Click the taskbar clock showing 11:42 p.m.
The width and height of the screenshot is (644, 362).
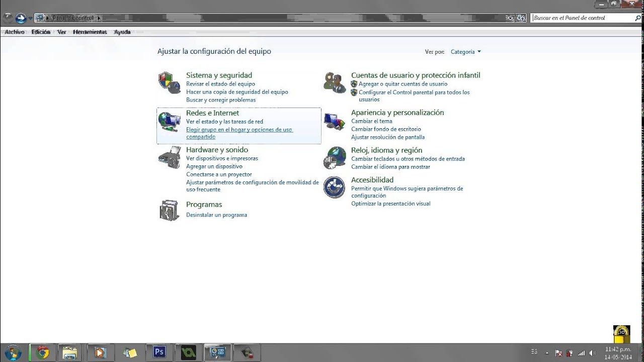click(618, 353)
